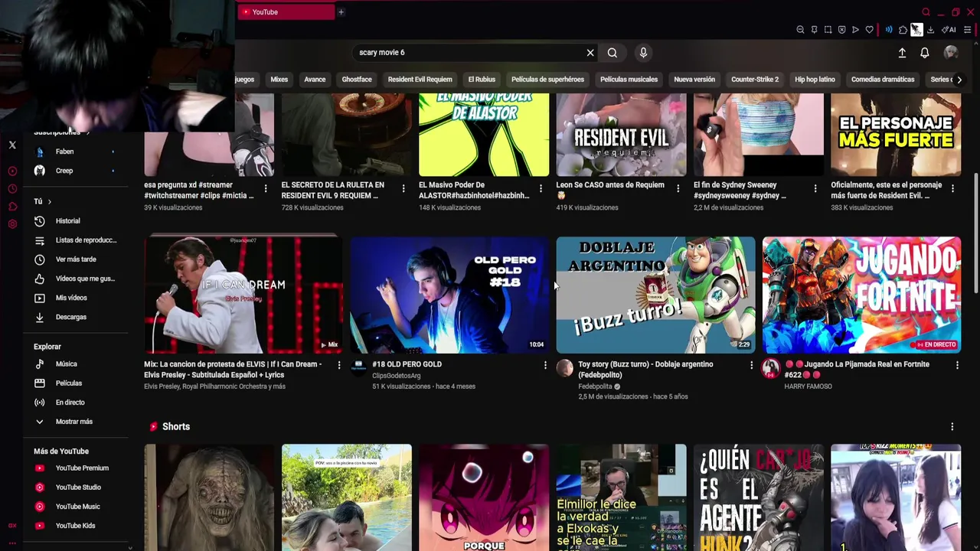
Task: Click the ad-blocker shield toolbar icon
Action: tap(841, 30)
